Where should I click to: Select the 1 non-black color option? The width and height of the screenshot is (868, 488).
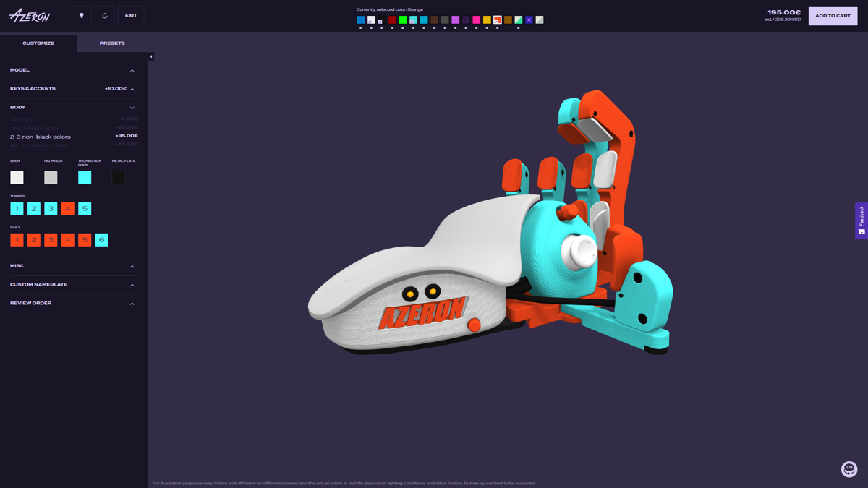point(74,128)
